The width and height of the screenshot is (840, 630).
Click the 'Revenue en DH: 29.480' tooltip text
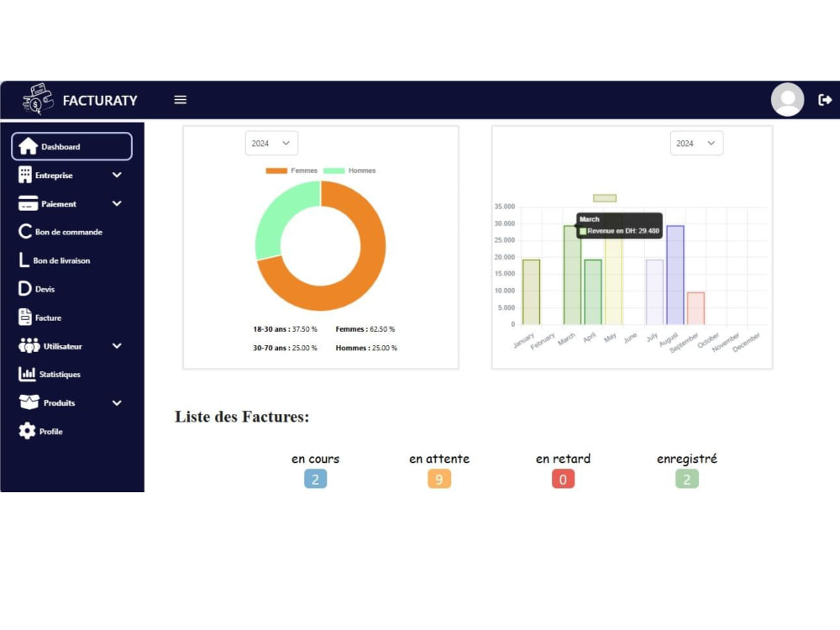623,231
